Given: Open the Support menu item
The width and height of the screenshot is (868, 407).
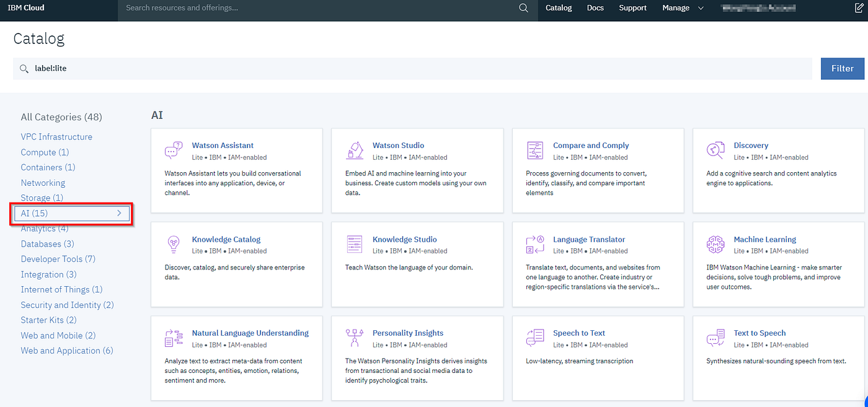Looking at the screenshot, I should [633, 8].
